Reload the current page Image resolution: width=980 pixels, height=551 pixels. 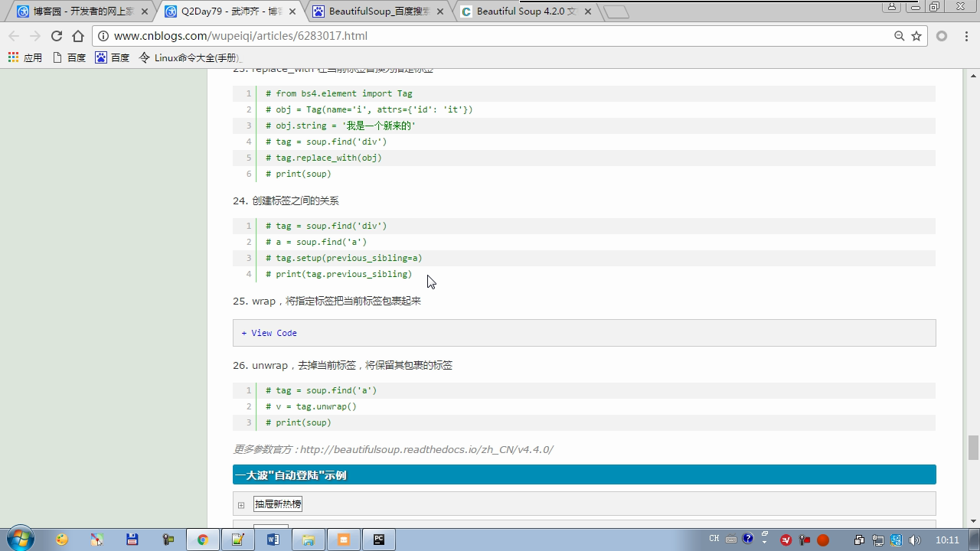56,36
